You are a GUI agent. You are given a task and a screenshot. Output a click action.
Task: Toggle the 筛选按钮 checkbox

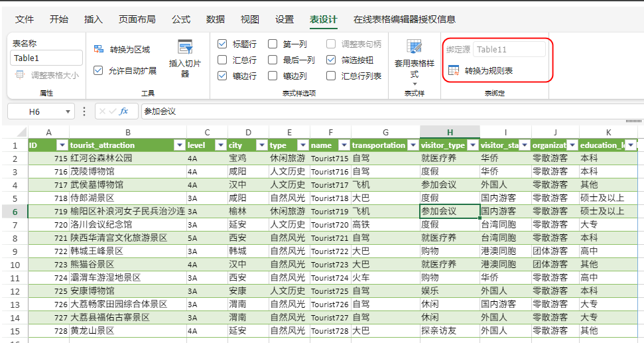point(331,60)
